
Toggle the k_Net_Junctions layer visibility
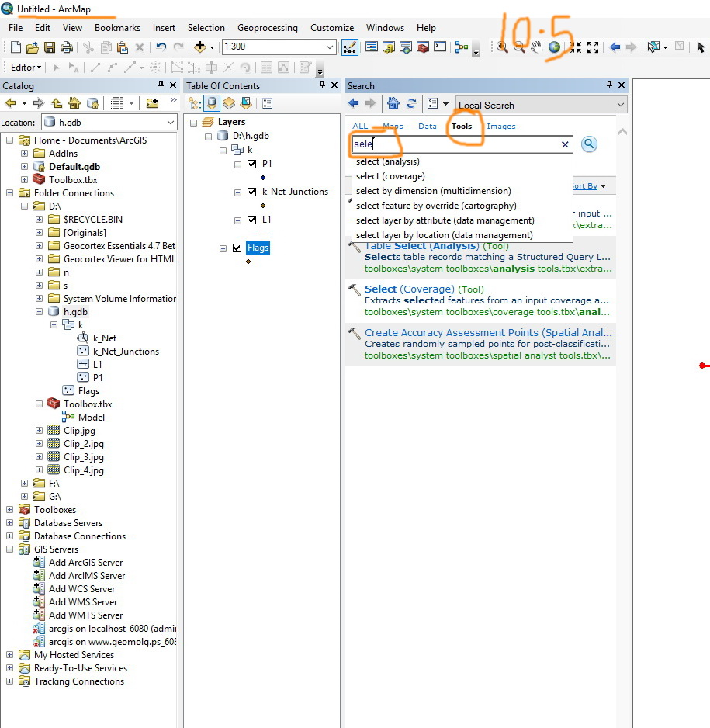251,192
